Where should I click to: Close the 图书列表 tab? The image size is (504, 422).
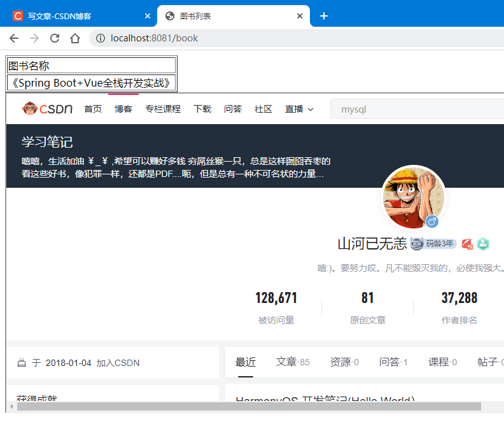[300, 16]
